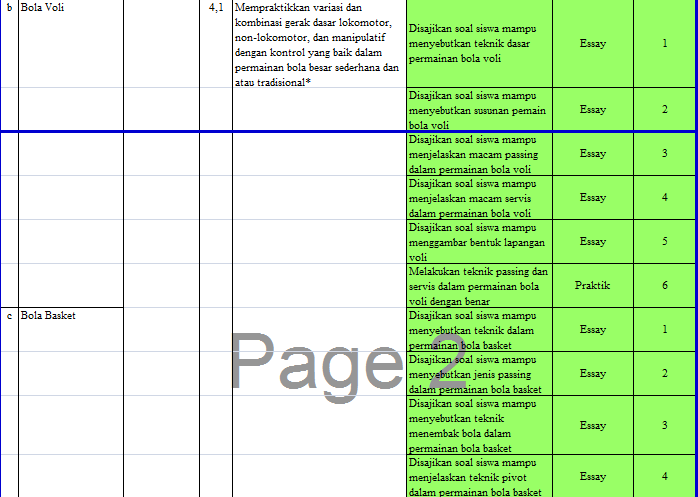Image resolution: width=698 pixels, height=497 pixels.
Task: Click Essay in the susunan pemain bola voli row
Action: pyautogui.click(x=592, y=110)
